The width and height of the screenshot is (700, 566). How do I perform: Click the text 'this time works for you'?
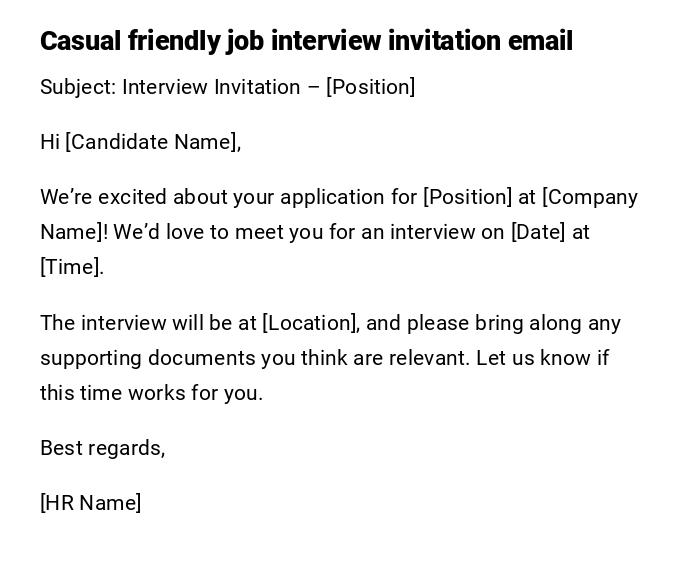[150, 393]
